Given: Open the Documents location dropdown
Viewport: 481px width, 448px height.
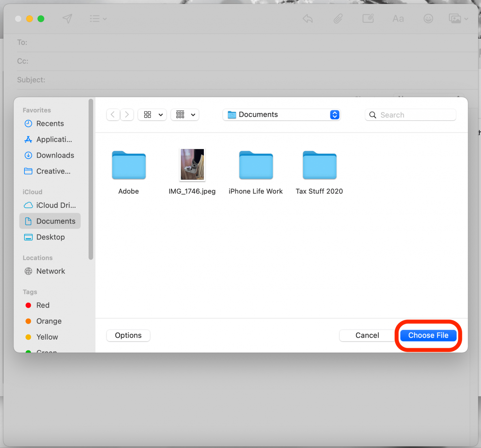Looking at the screenshot, I should click(281, 115).
